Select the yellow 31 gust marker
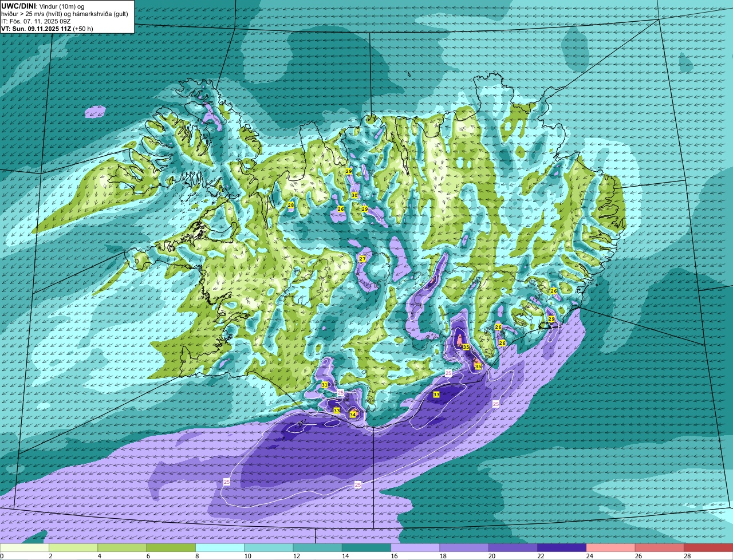 (325, 385)
